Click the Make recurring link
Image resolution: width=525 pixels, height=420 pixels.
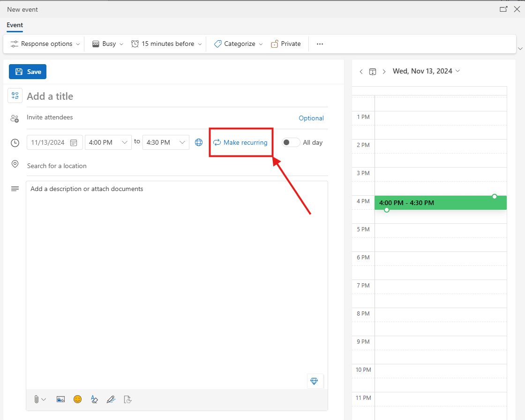click(240, 142)
